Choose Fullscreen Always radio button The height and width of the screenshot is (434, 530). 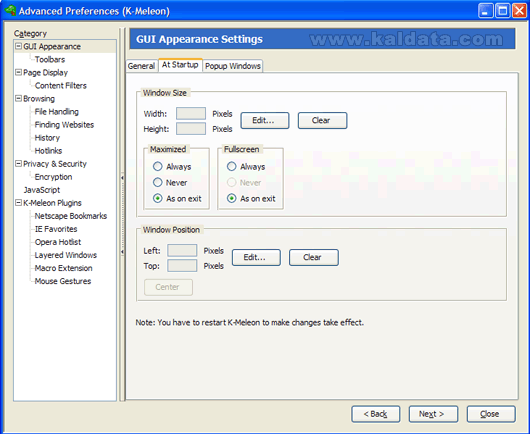(232, 166)
